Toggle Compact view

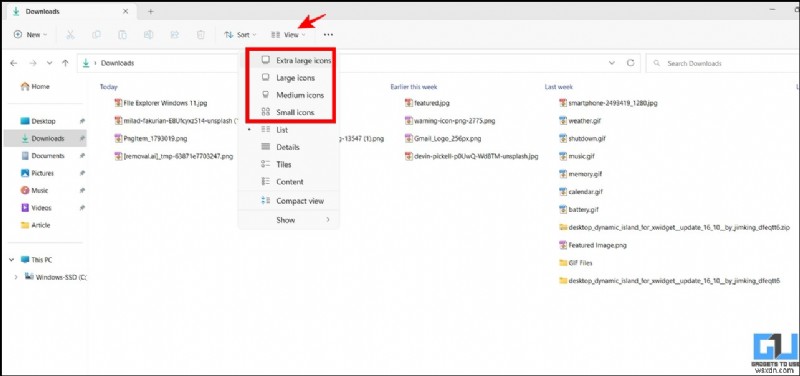pyautogui.click(x=289, y=201)
